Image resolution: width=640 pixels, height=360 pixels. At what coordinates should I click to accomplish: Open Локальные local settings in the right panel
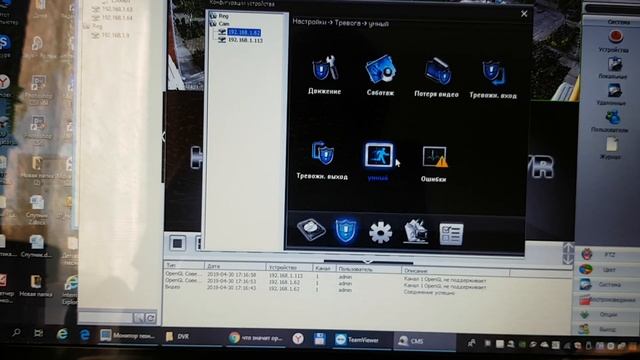[613, 68]
